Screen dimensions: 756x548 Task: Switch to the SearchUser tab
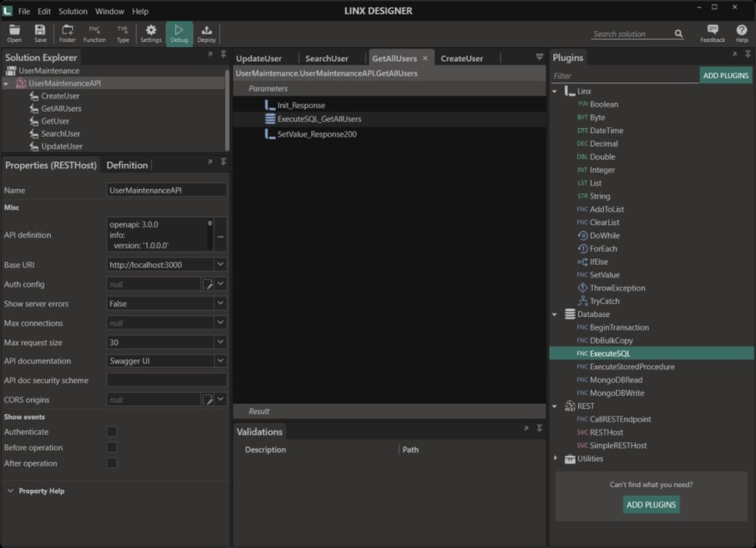click(x=326, y=58)
